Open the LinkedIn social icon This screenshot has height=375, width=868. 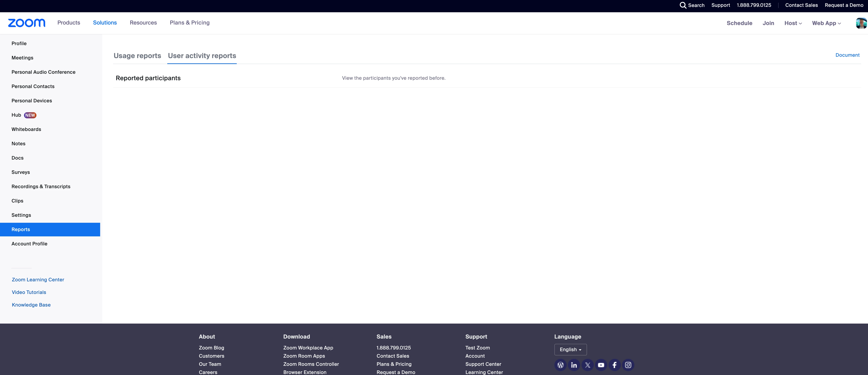tap(574, 365)
